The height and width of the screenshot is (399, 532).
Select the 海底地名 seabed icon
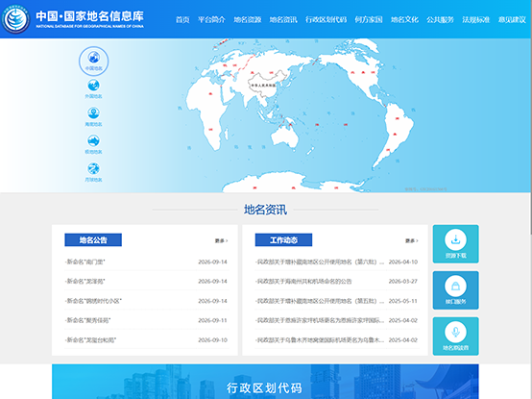pyautogui.click(x=94, y=113)
